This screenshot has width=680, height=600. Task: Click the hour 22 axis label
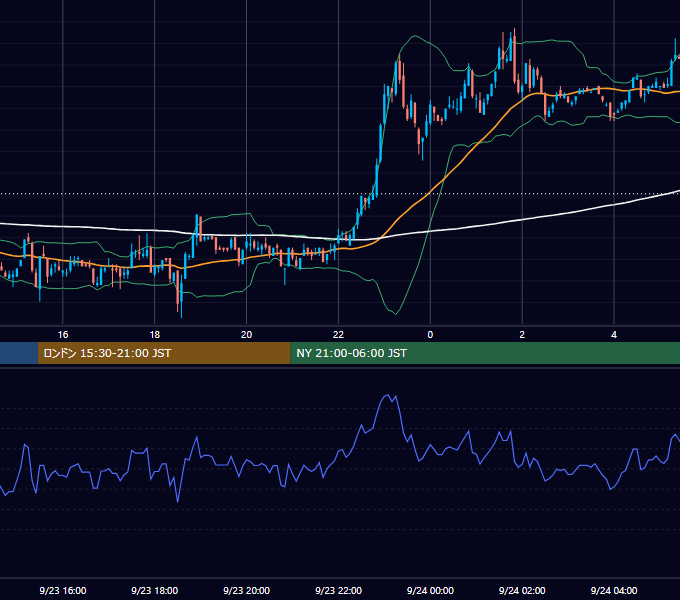pyautogui.click(x=338, y=334)
